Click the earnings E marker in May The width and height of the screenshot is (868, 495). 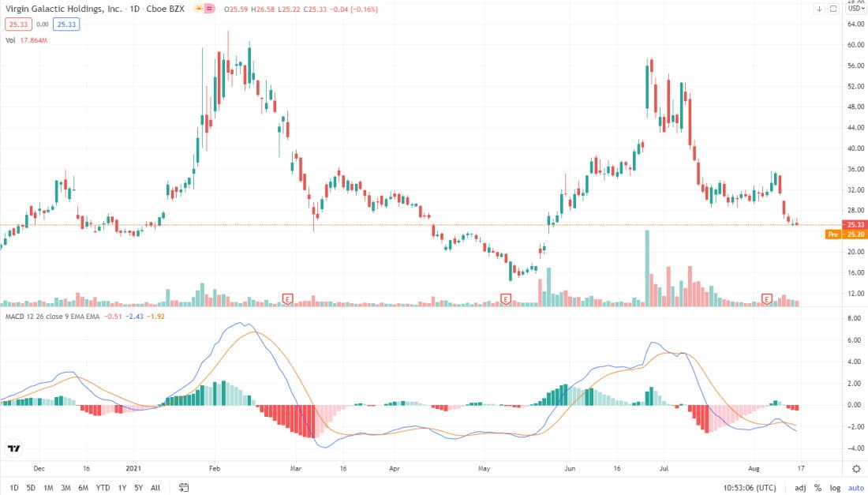pos(505,299)
